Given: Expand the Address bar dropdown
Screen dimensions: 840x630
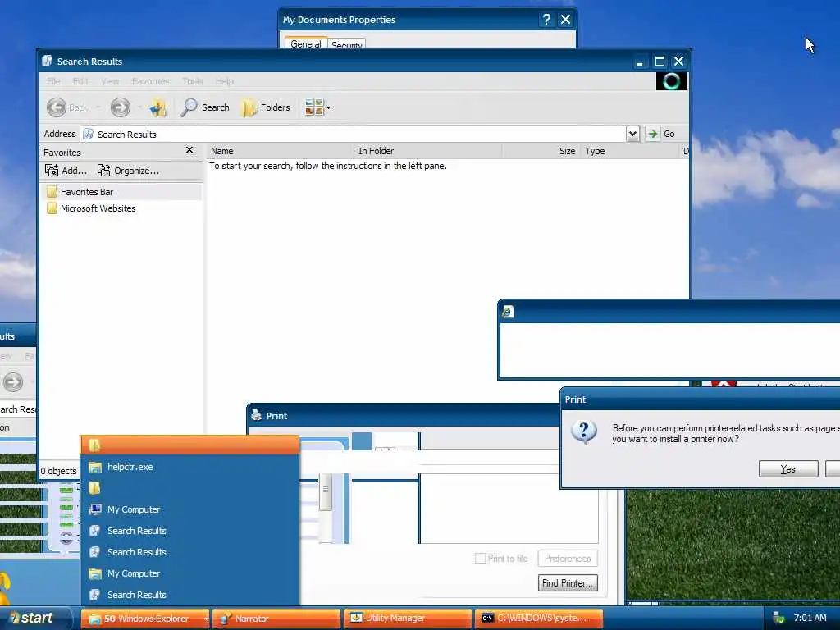Looking at the screenshot, I should (x=632, y=134).
